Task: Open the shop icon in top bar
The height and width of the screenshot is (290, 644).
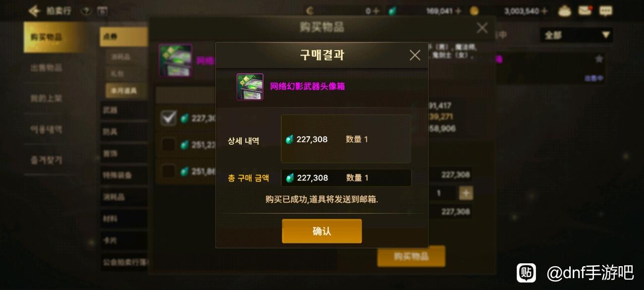Action: coord(564,10)
